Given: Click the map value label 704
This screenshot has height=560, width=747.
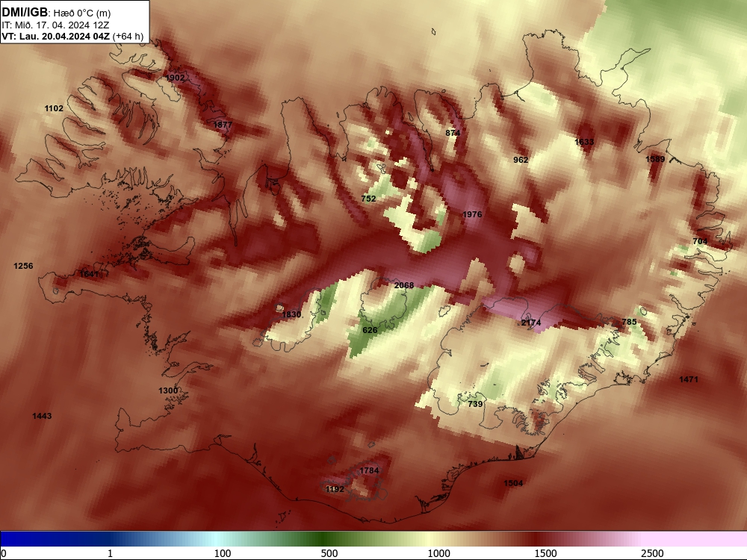Looking at the screenshot, I should point(700,241).
